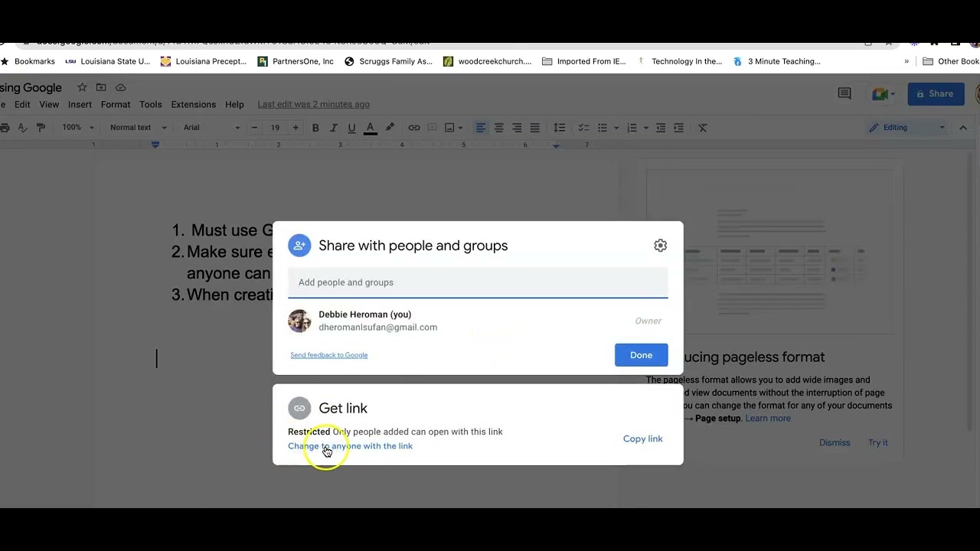
Task: Click the Decrease indent icon
Action: point(661,128)
